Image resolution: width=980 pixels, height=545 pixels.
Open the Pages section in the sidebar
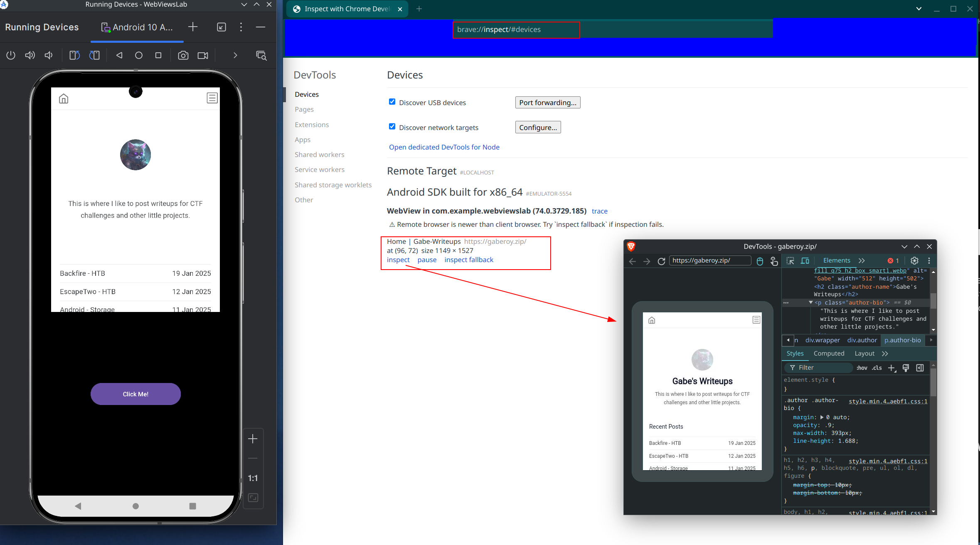point(304,109)
